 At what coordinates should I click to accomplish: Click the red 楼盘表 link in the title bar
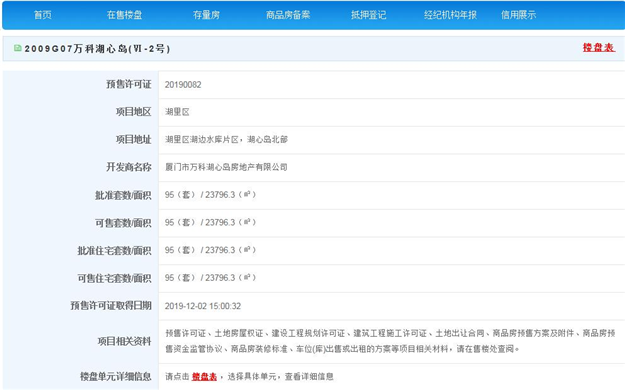599,47
